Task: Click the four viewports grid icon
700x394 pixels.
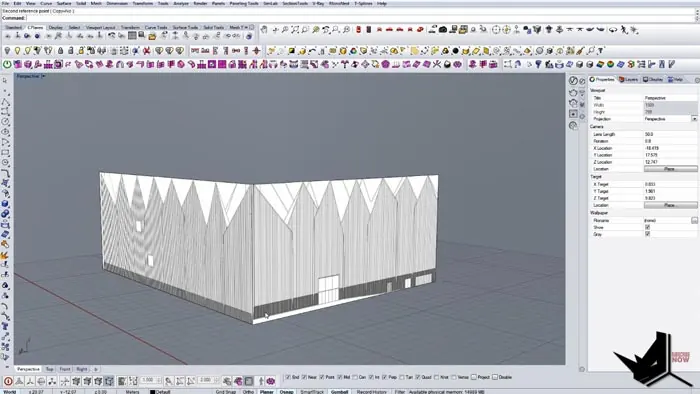Action: pos(132,36)
